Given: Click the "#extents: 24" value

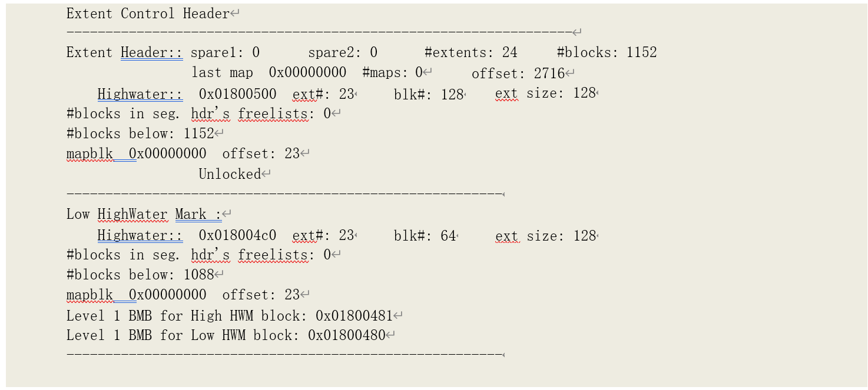Looking at the screenshot, I should pos(471,53).
